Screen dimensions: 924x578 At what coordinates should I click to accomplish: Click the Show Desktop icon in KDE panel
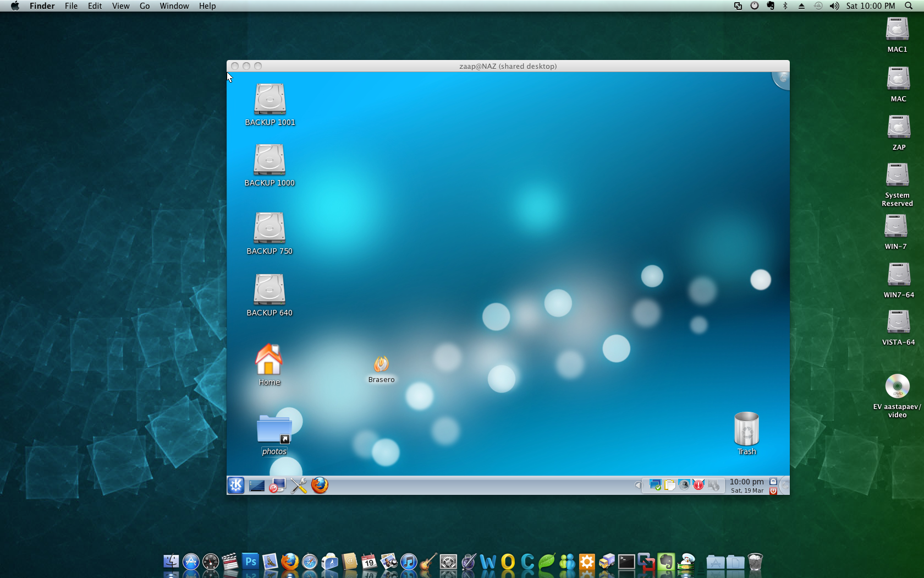click(257, 486)
